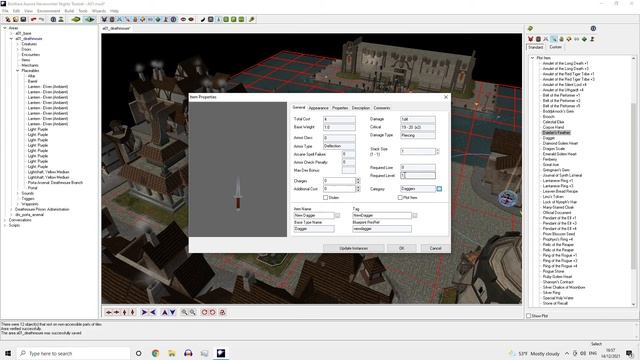Click the zoom-in magnifier below viewport
The image size is (640, 360).
(x=184, y=312)
